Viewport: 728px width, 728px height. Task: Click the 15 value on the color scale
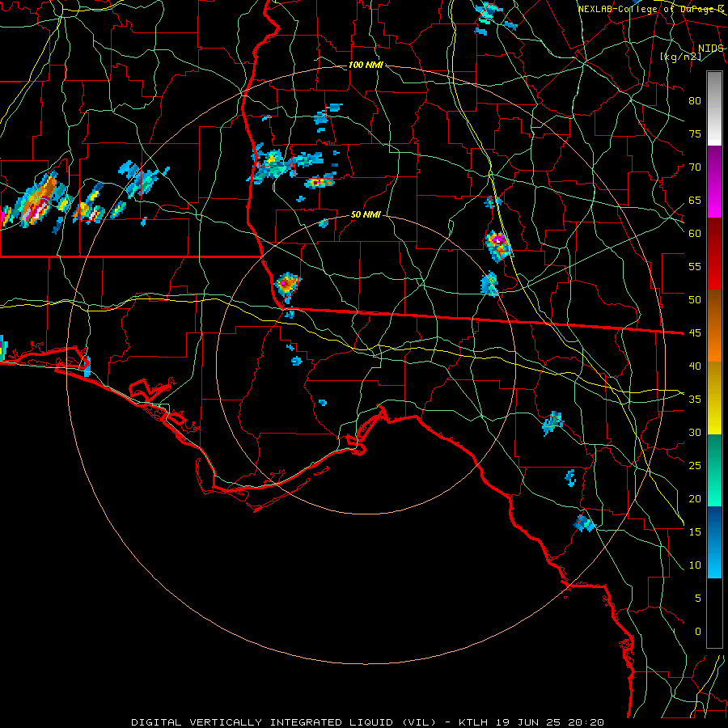[x=695, y=532]
